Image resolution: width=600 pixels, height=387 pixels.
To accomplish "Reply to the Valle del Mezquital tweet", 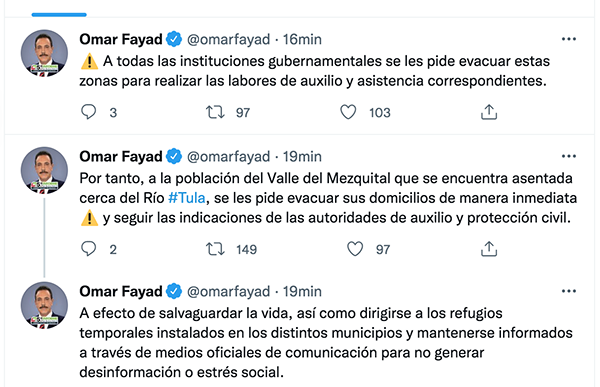I will (88, 249).
